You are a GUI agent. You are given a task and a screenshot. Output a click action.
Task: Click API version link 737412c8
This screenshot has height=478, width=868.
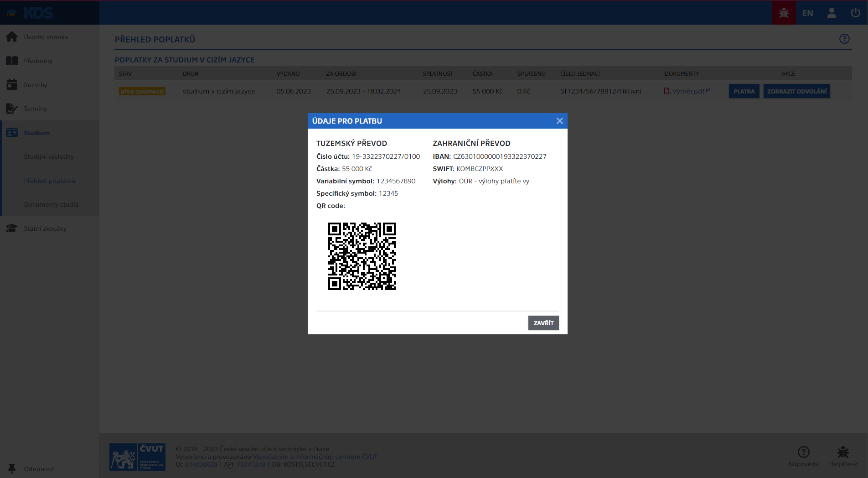click(251, 464)
